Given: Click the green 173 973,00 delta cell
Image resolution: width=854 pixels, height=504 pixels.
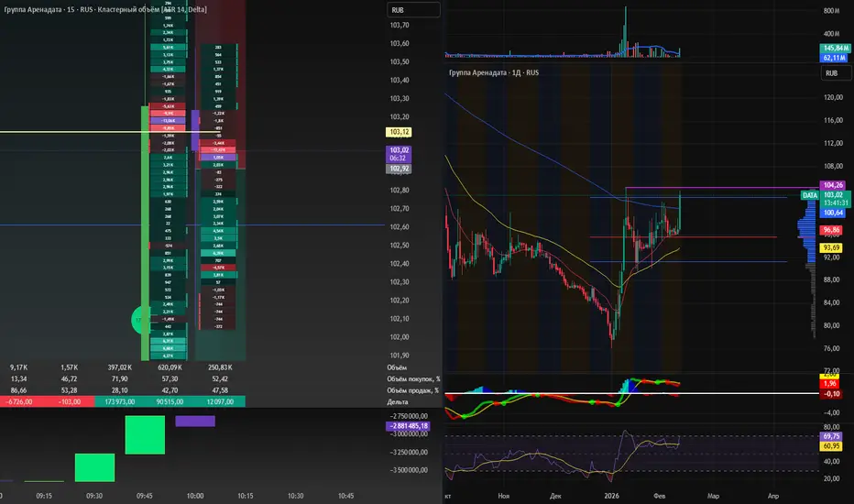Looking at the screenshot, I should coord(120,402).
